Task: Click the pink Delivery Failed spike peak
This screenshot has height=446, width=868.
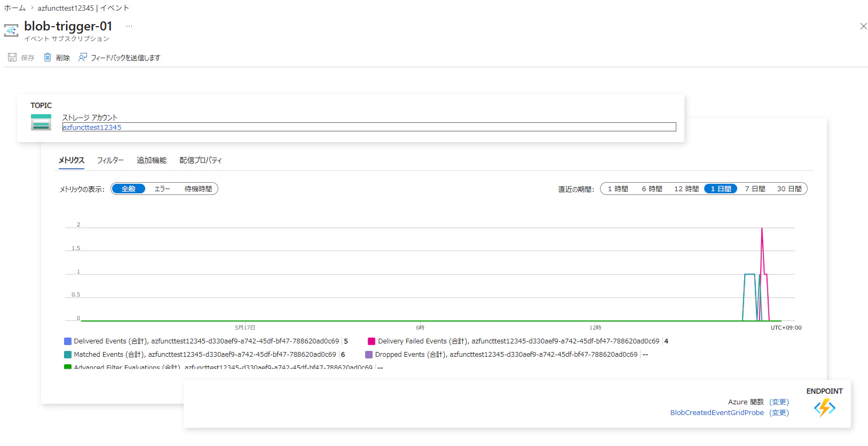Action: pyautogui.click(x=762, y=229)
